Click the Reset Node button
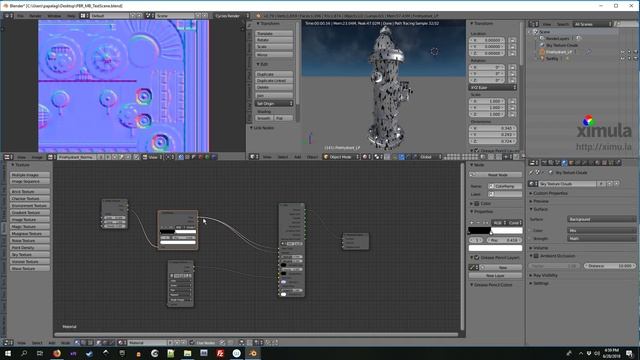Image resolution: width=640 pixels, height=360 pixels. 495,175
